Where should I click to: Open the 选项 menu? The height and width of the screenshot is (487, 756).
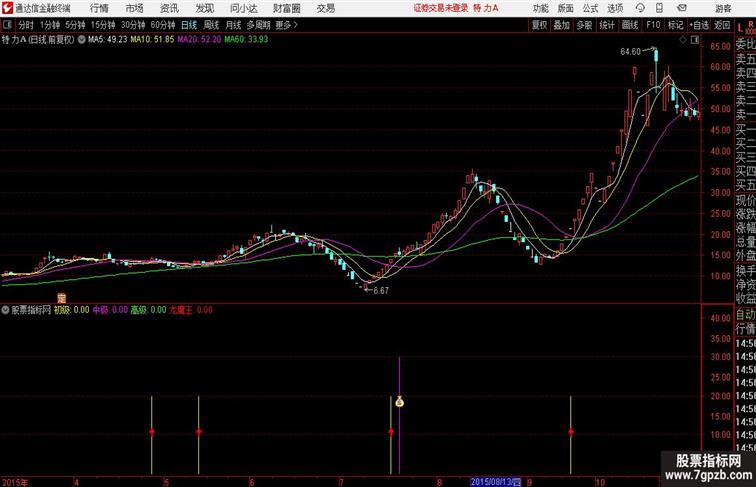coord(615,8)
